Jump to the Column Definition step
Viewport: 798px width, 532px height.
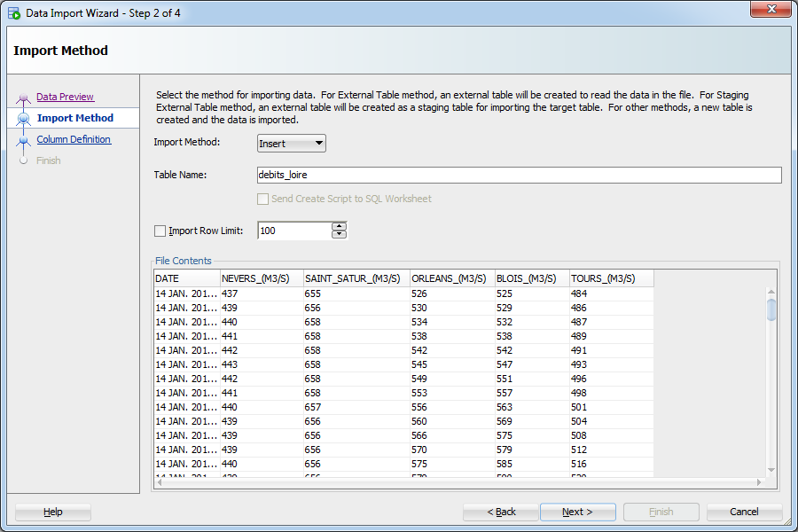click(x=74, y=139)
